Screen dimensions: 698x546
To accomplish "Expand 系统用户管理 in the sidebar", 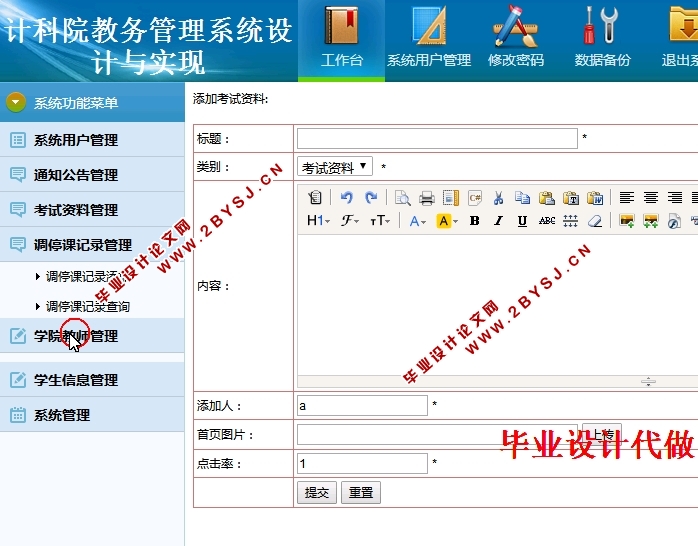I will click(92, 140).
